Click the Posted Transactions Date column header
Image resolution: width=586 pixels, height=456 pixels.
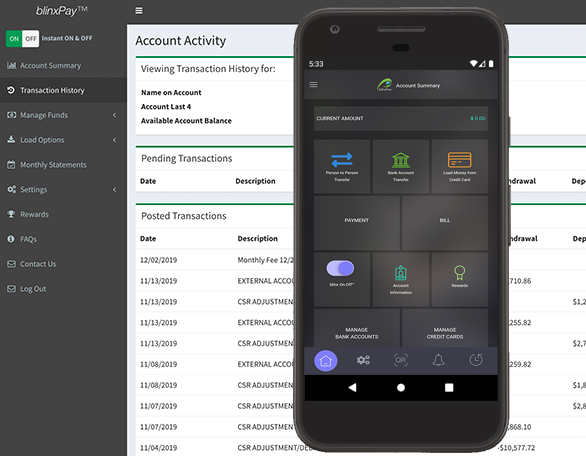pyautogui.click(x=148, y=239)
